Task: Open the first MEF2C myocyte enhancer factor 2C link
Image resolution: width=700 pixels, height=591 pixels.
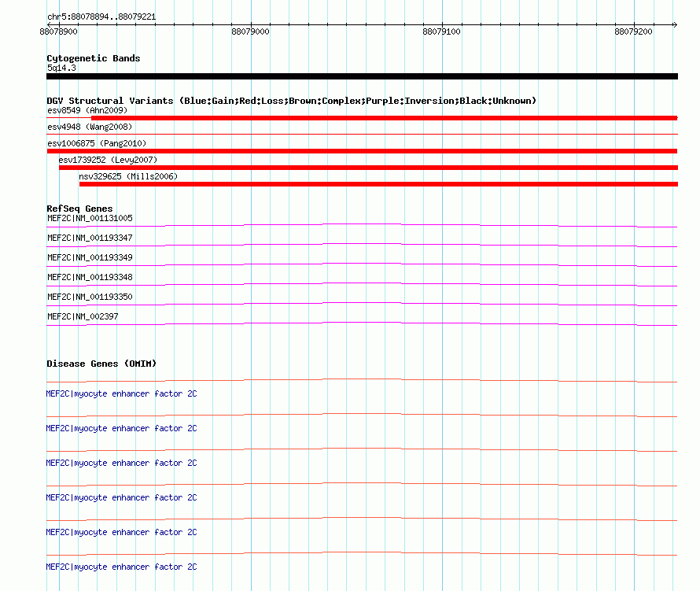Action: point(121,394)
